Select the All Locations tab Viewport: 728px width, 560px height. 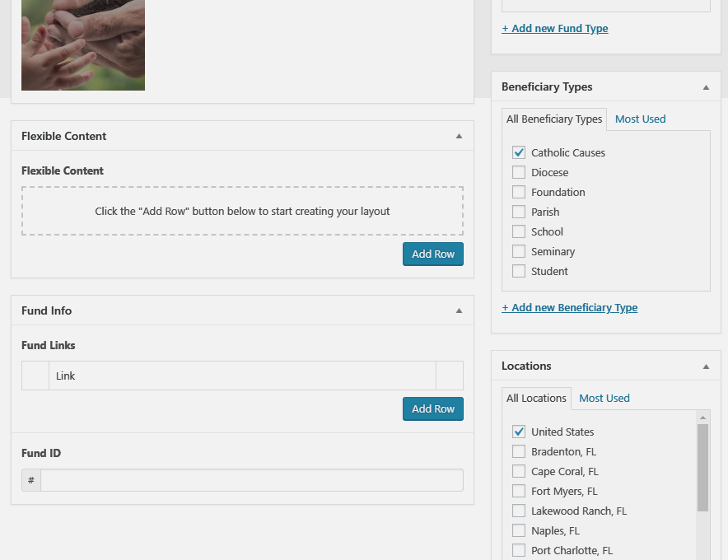click(536, 398)
